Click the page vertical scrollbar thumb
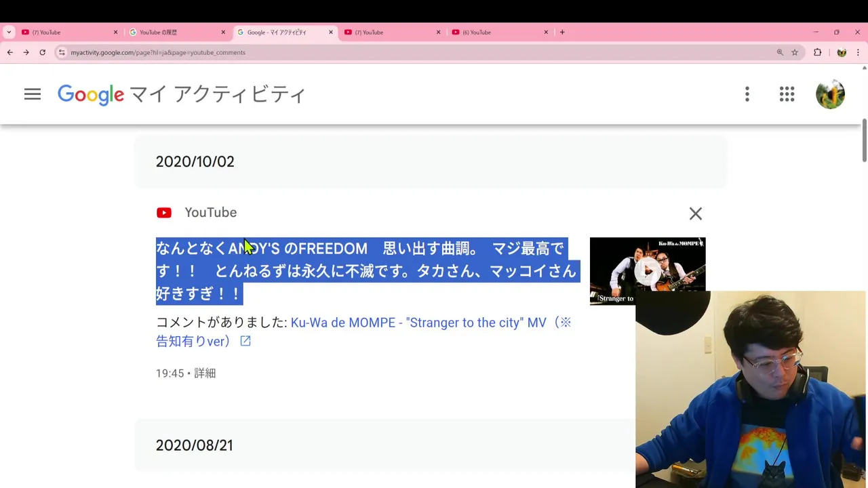Viewport: 868px width, 488px height. click(865, 141)
